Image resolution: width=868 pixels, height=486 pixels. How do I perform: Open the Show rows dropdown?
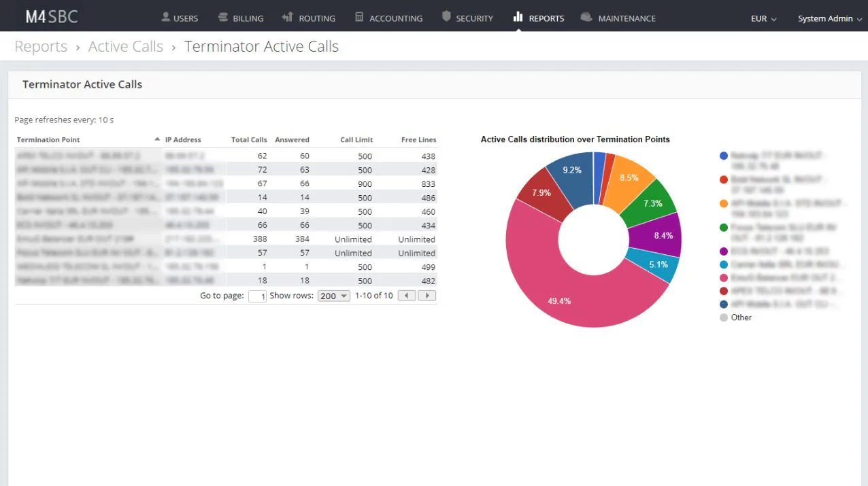click(334, 296)
